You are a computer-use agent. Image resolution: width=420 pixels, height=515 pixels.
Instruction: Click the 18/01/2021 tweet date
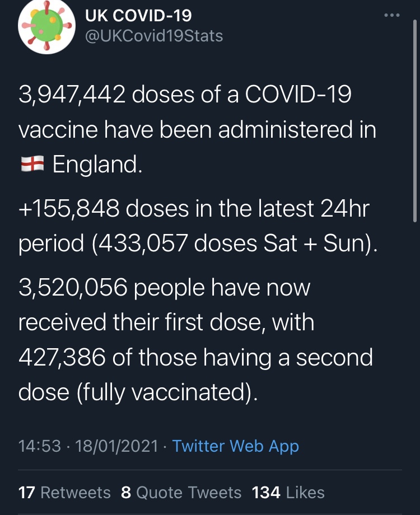pos(116,446)
